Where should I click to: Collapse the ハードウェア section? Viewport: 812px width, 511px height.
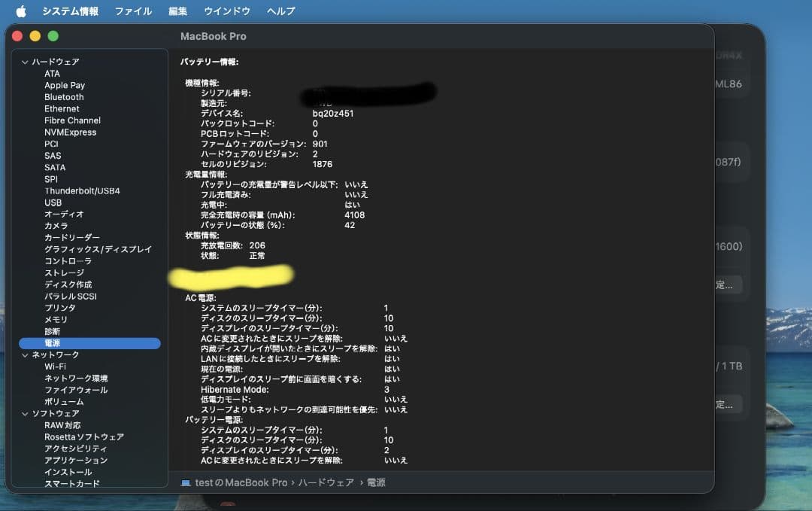(x=25, y=61)
